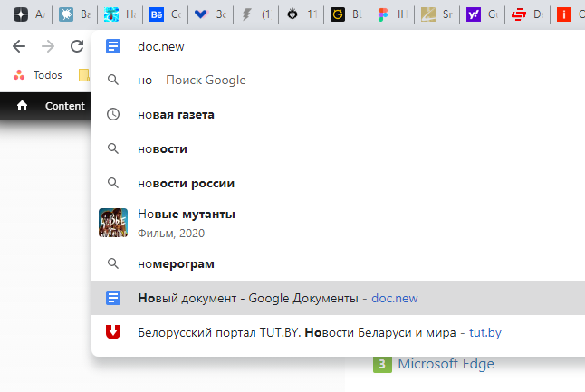
Task: Open 'Новый документ - Google Документы' suggestion
Action: [x=338, y=298]
